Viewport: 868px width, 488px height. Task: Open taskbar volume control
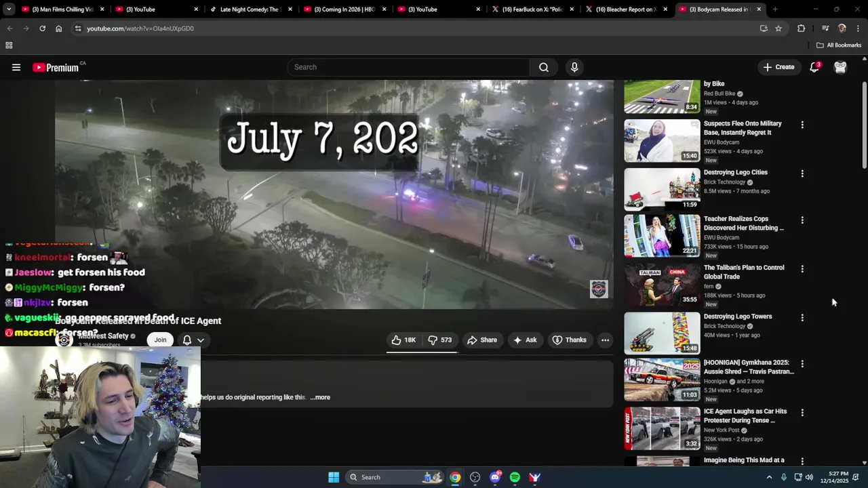(809, 477)
